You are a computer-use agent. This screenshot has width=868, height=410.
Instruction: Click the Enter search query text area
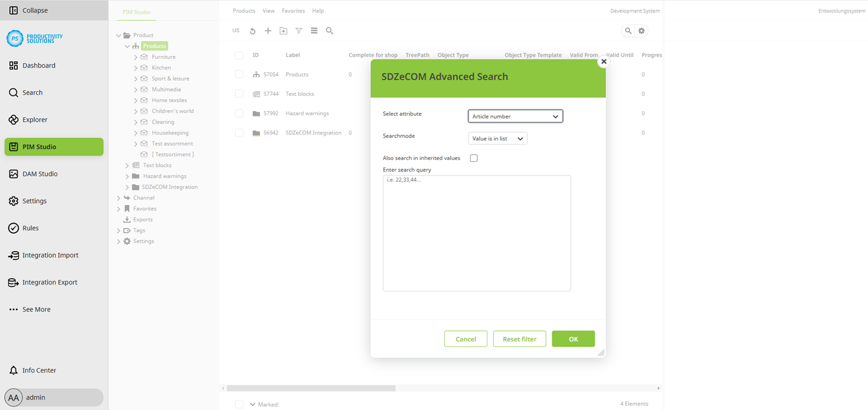tap(476, 233)
